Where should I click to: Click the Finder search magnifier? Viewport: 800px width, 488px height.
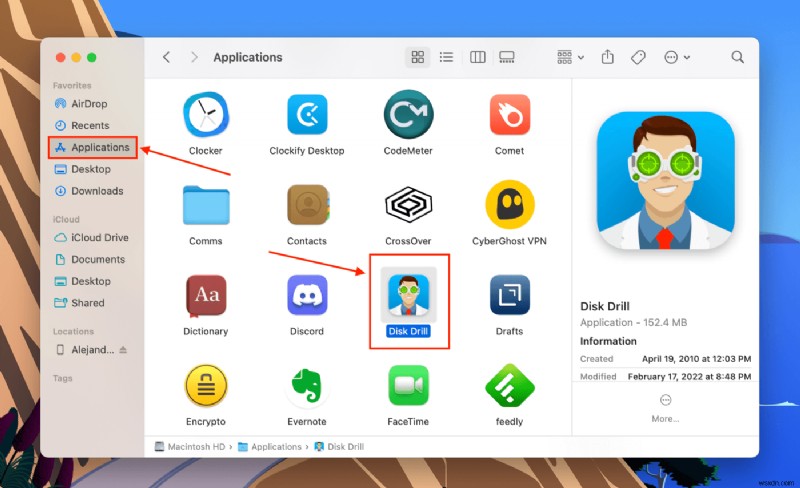737,57
